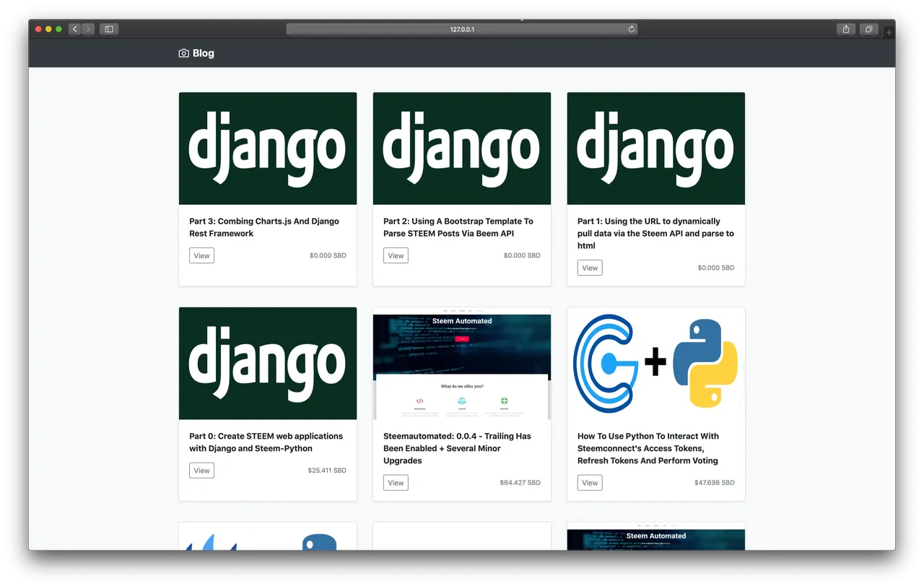Click View on Part 1 URL card
The width and height of the screenshot is (924, 588).
[590, 268]
